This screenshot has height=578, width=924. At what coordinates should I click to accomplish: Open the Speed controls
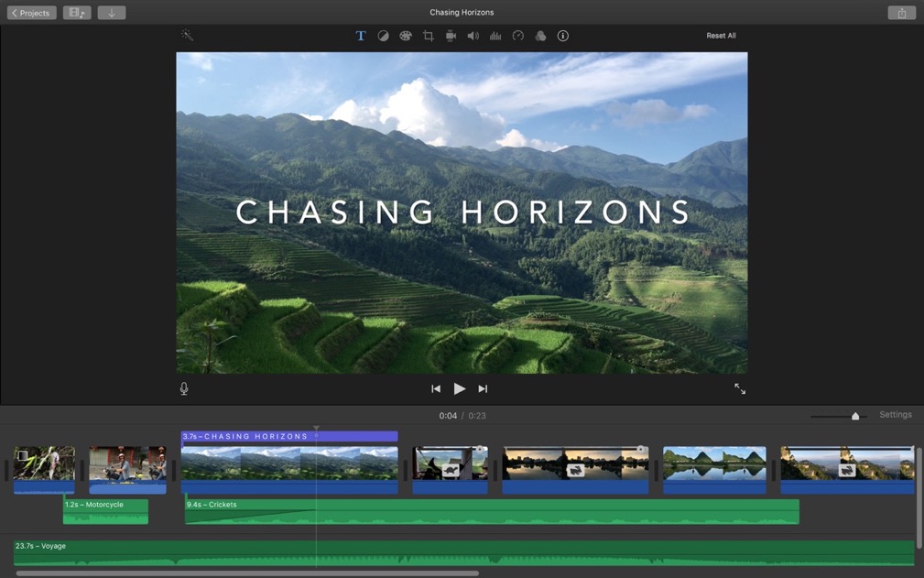518,36
